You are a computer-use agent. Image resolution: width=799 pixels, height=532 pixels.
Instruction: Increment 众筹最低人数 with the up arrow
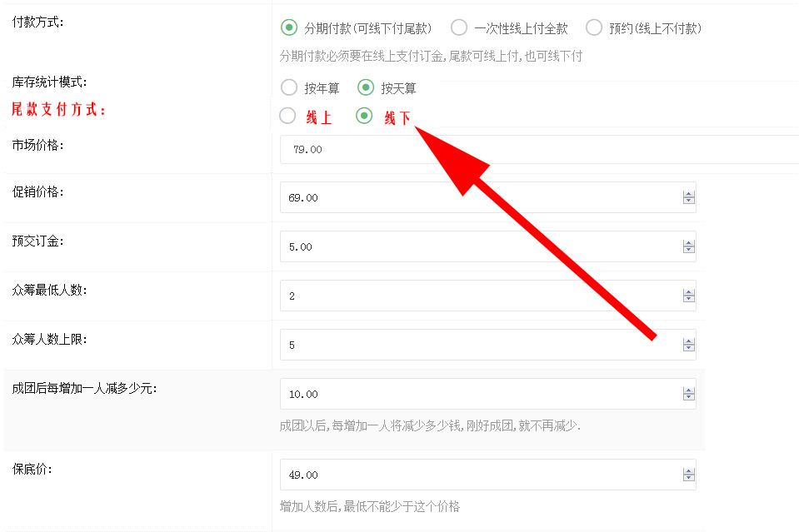click(688, 293)
